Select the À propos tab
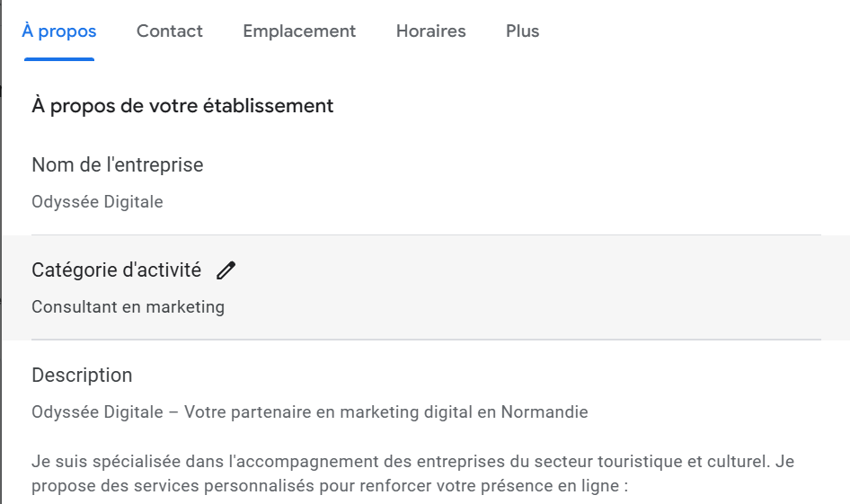 tap(59, 31)
